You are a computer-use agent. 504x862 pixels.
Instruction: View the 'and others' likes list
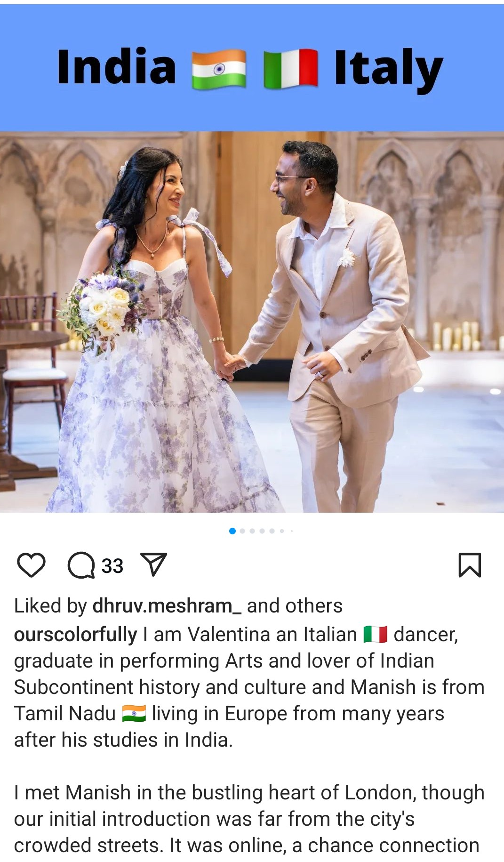click(295, 606)
